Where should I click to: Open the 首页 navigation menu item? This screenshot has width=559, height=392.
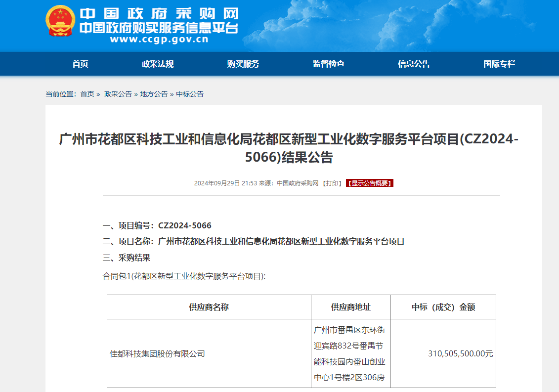(x=80, y=63)
